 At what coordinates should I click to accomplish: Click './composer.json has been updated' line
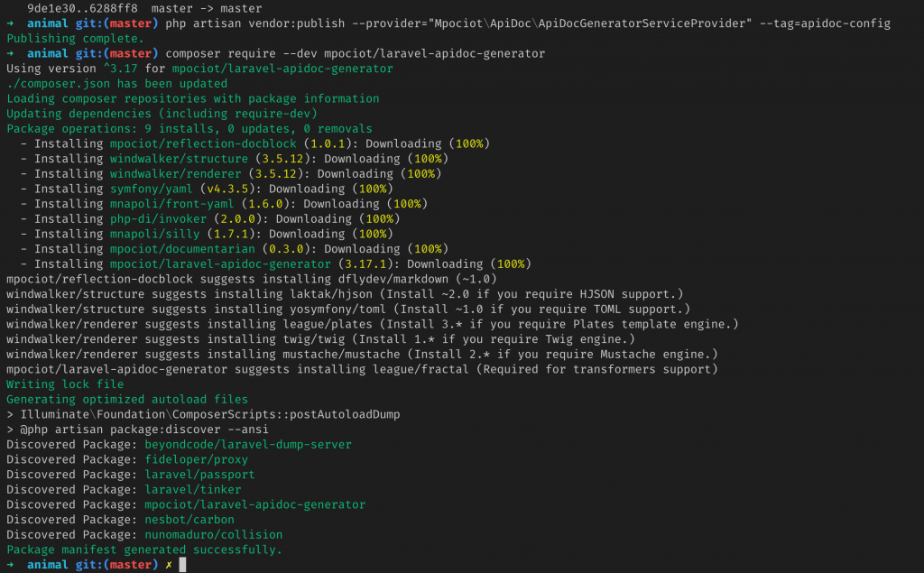[x=116, y=84]
